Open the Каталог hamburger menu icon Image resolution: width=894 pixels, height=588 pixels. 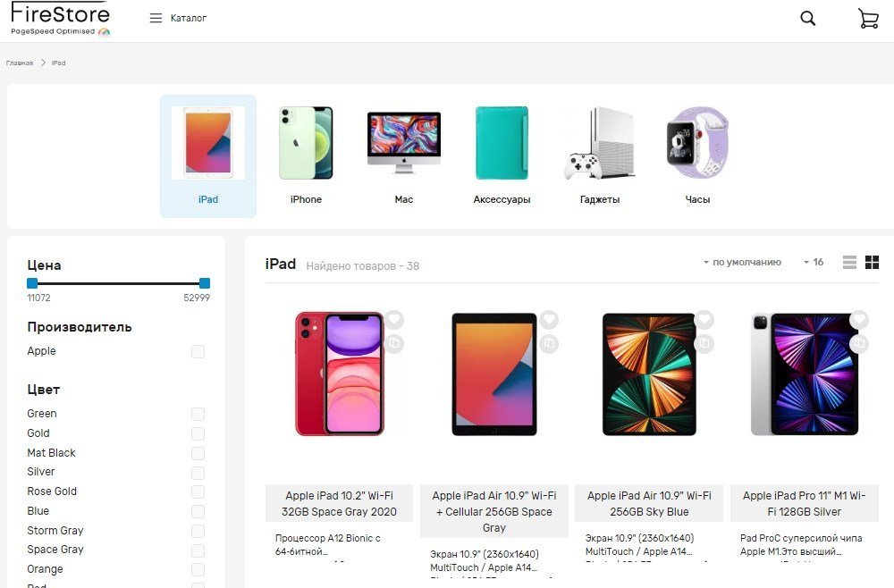pyautogui.click(x=156, y=18)
